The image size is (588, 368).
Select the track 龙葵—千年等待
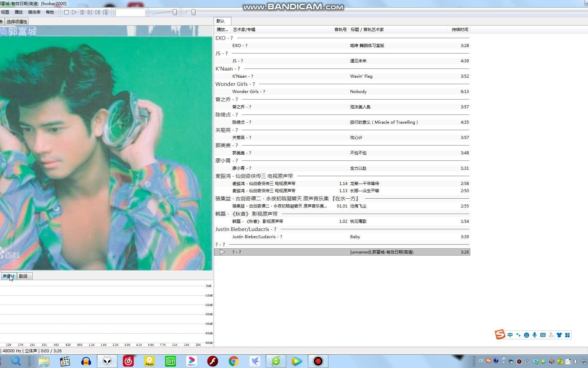coord(342,184)
